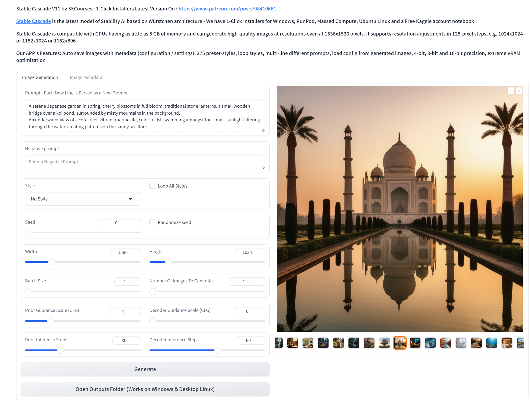
Task: Select the Eiffel Tower car thumbnail
Action: (415, 343)
